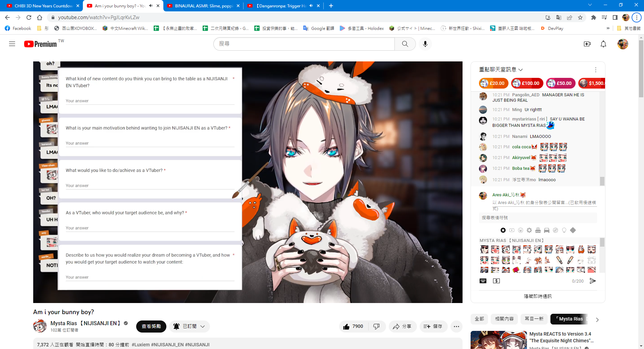Open the Chrome tab search dropdown

(590, 5)
